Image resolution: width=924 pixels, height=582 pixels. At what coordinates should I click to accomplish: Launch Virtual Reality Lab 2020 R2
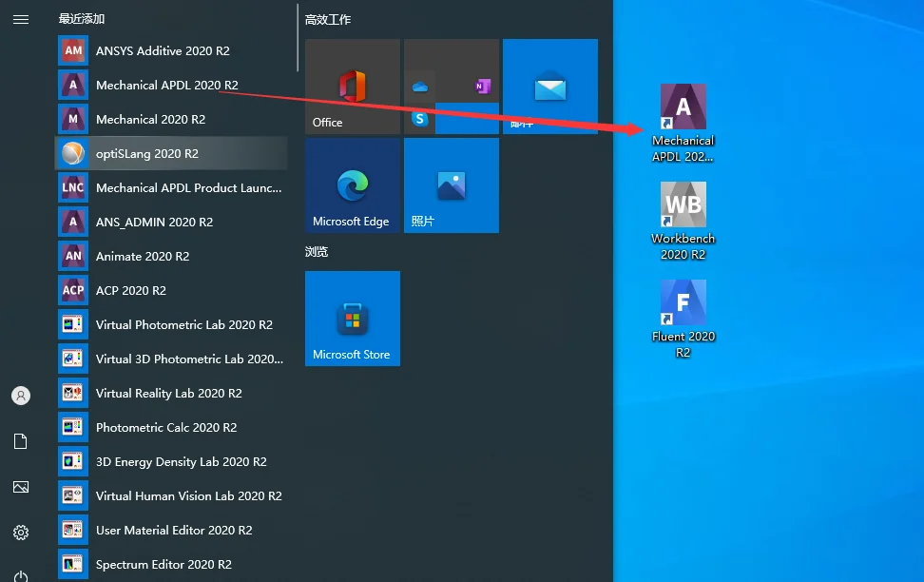172,393
